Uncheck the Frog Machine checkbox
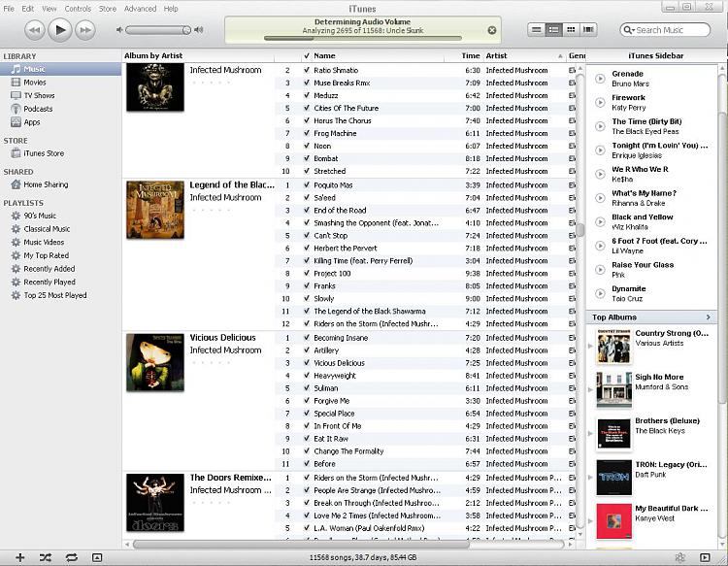The width and height of the screenshot is (728, 566). tap(307, 133)
